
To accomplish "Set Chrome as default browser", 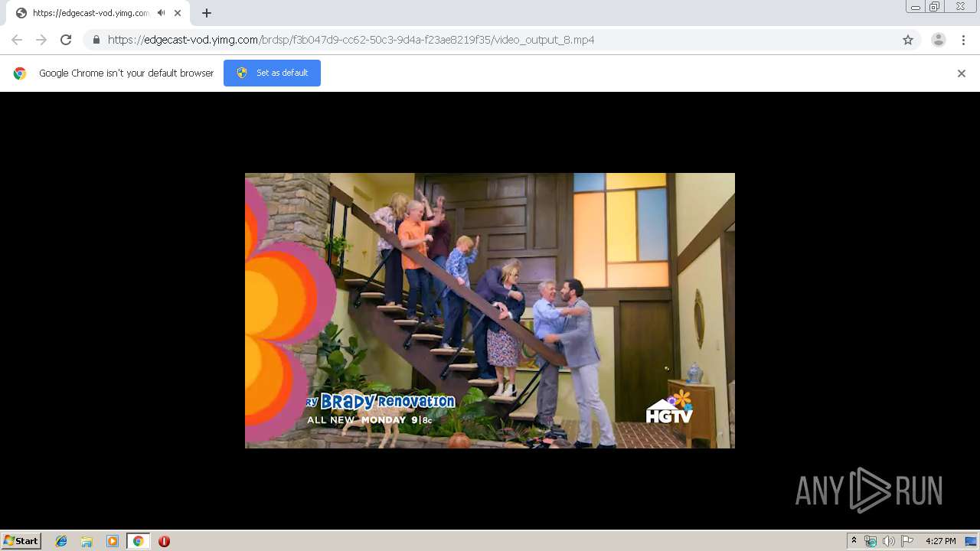I will pos(272,73).
